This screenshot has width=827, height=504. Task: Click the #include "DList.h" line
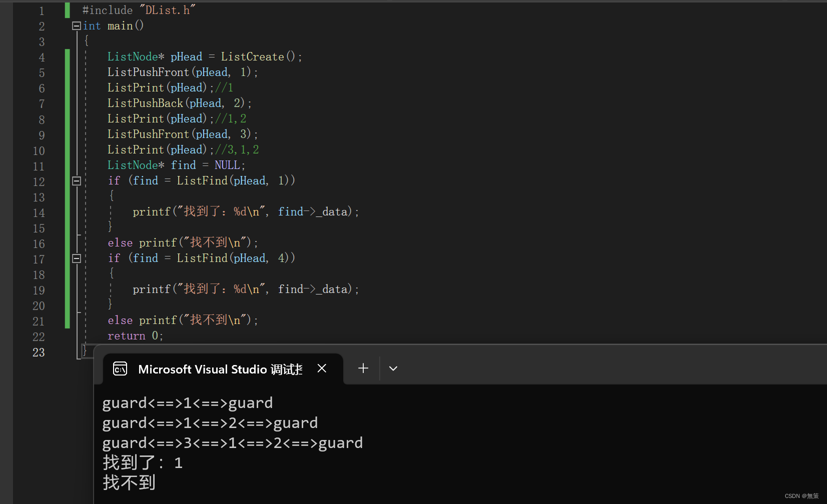(139, 10)
